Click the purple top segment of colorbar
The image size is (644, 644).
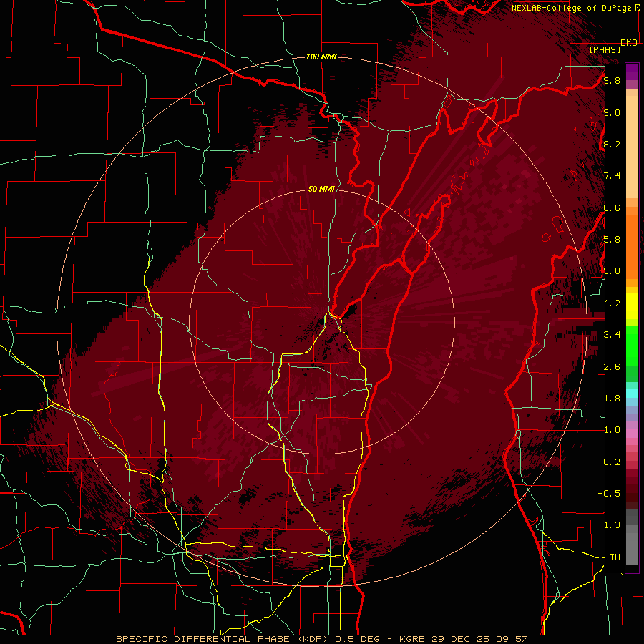click(x=632, y=72)
